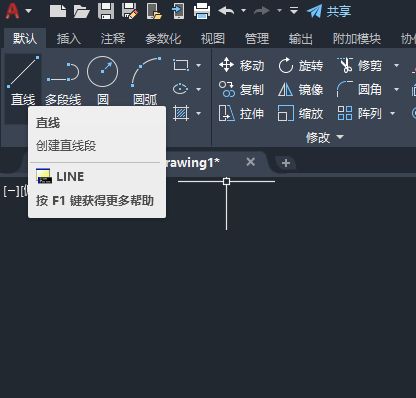The width and height of the screenshot is (416, 398).
Task: Expand the 修剪 trim dropdown arrow
Action: [x=396, y=65]
